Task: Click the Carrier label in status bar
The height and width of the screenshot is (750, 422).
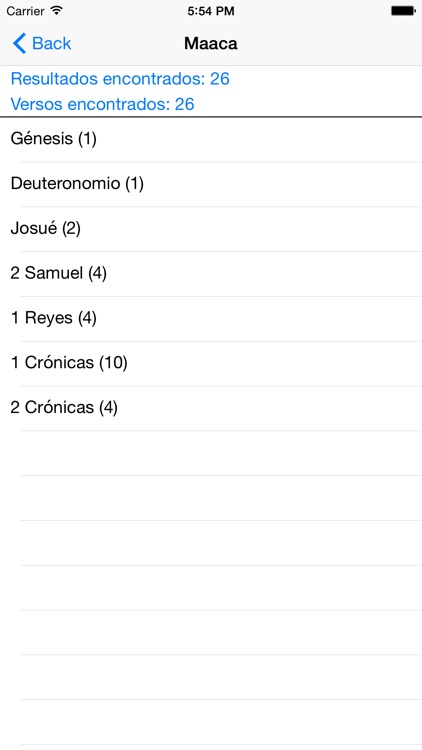Action: tap(25, 11)
